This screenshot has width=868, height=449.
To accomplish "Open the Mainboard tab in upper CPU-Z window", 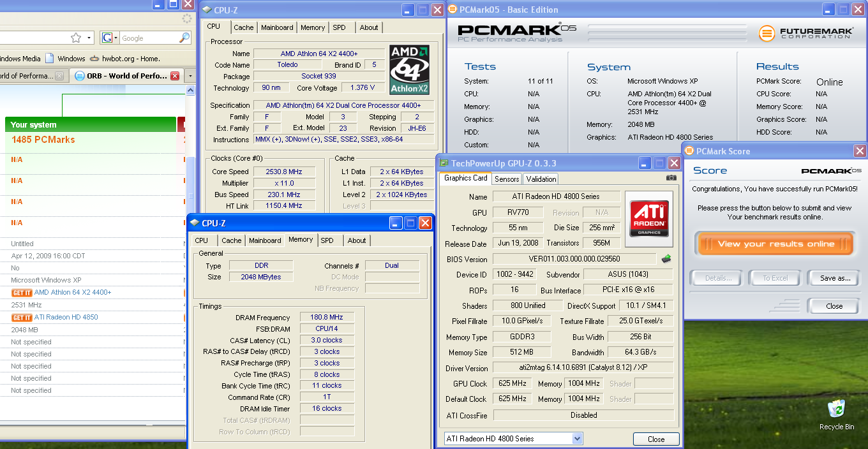I will click(277, 27).
